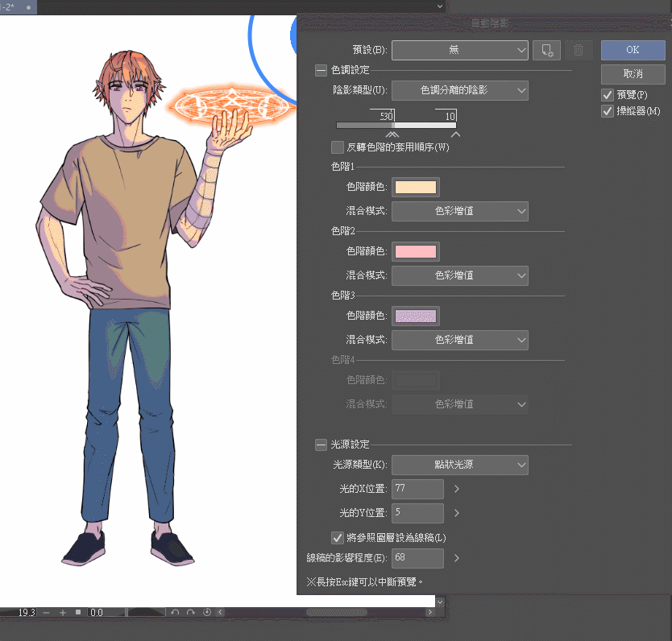Screen dimensions: 672x641
Task: Click the 色階2 pink color swatch
Action: click(415, 252)
